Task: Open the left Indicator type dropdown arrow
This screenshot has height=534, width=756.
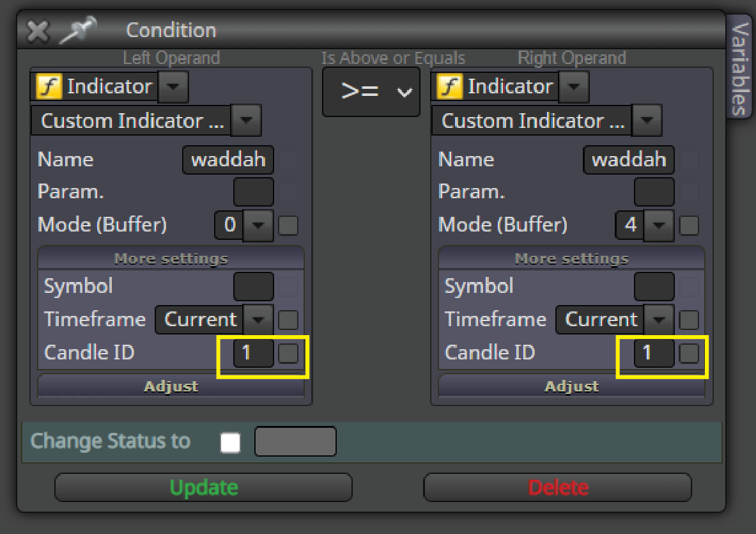Action: [173, 87]
